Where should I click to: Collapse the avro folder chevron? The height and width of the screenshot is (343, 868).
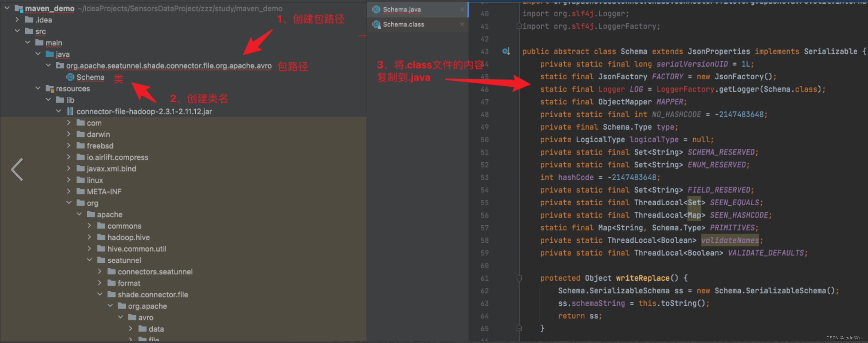tap(120, 317)
